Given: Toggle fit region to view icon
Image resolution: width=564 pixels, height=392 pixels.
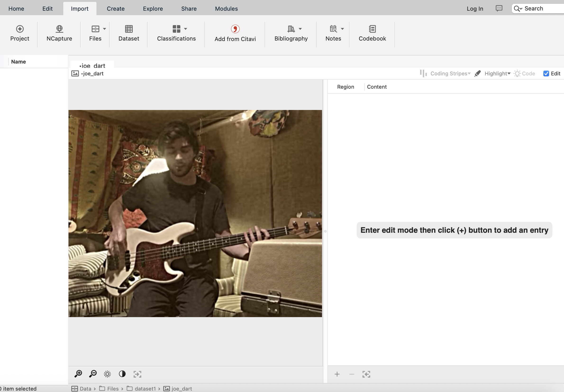Looking at the screenshot, I should (x=137, y=374).
